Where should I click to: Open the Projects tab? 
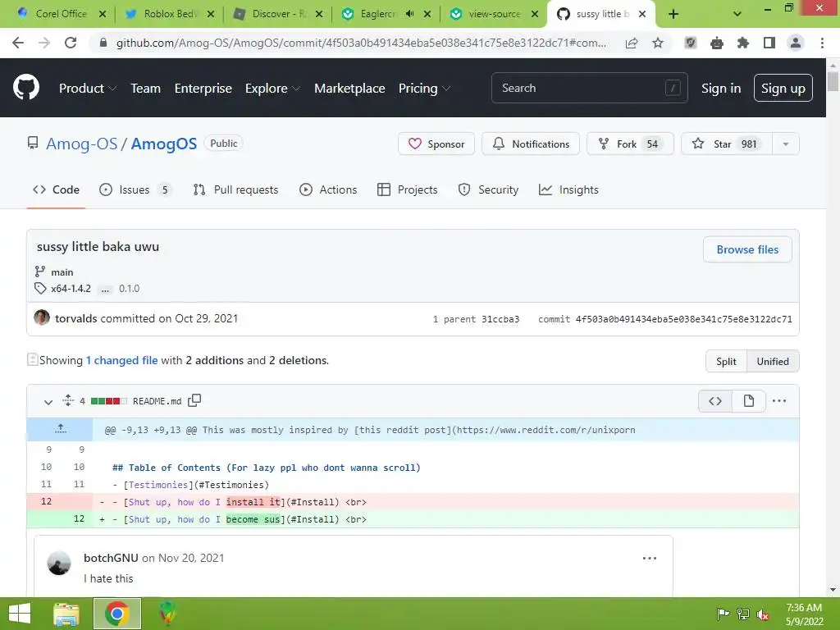[407, 189]
